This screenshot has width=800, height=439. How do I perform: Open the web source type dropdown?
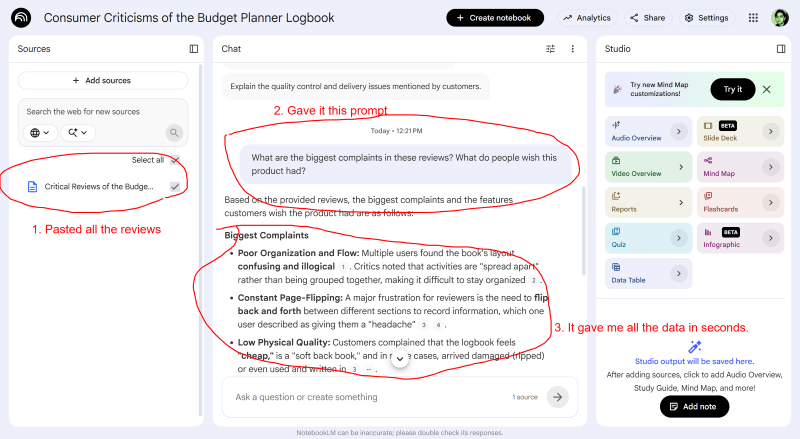click(40, 133)
